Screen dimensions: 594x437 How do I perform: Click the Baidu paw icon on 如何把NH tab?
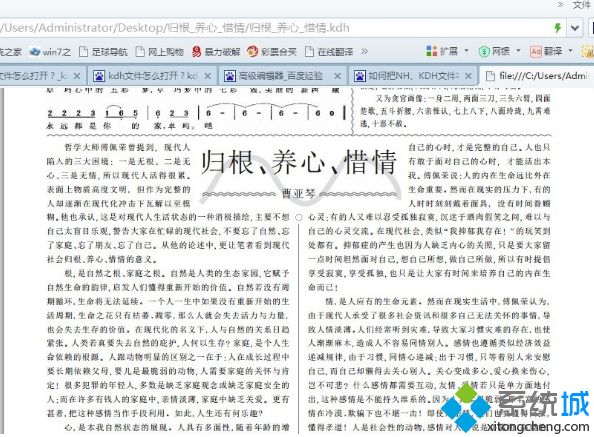pyautogui.click(x=360, y=76)
